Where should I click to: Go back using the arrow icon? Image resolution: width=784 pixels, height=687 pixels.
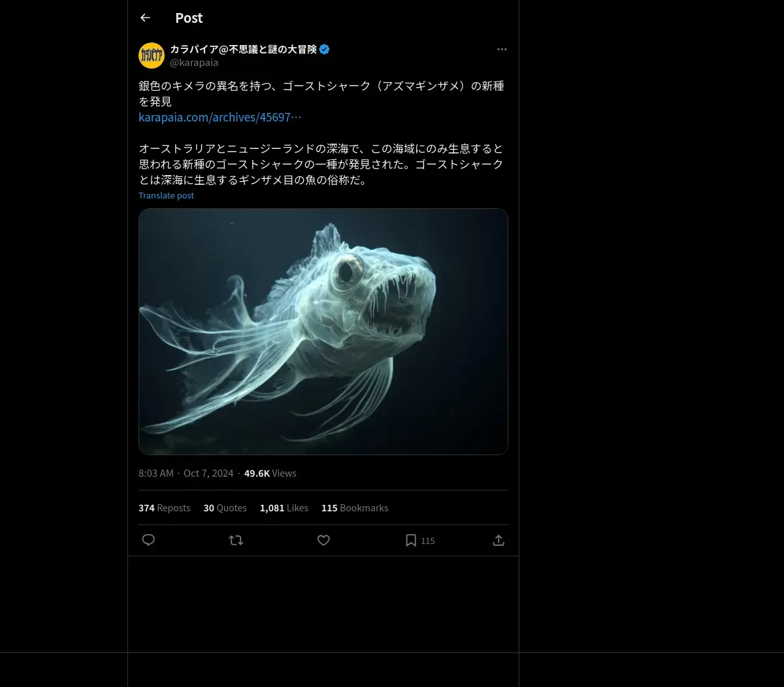[145, 18]
